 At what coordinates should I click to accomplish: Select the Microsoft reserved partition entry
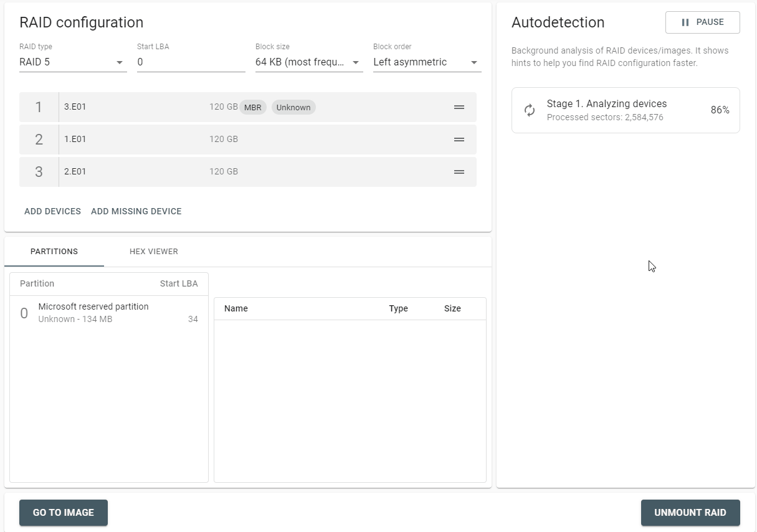[109, 313]
